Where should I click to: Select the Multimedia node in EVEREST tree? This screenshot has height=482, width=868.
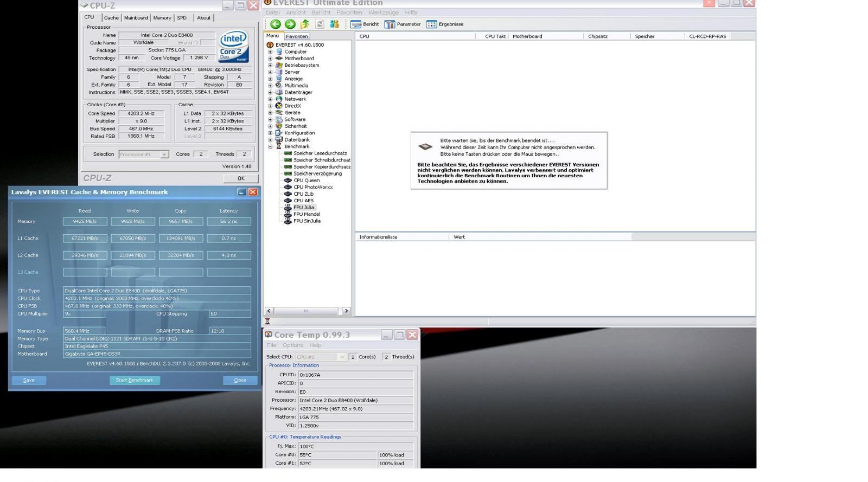pos(296,86)
